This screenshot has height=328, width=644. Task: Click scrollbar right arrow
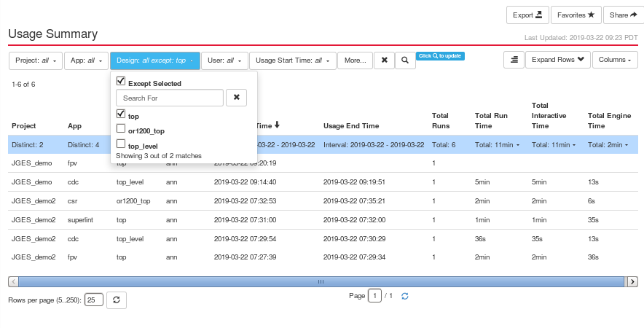(632, 281)
